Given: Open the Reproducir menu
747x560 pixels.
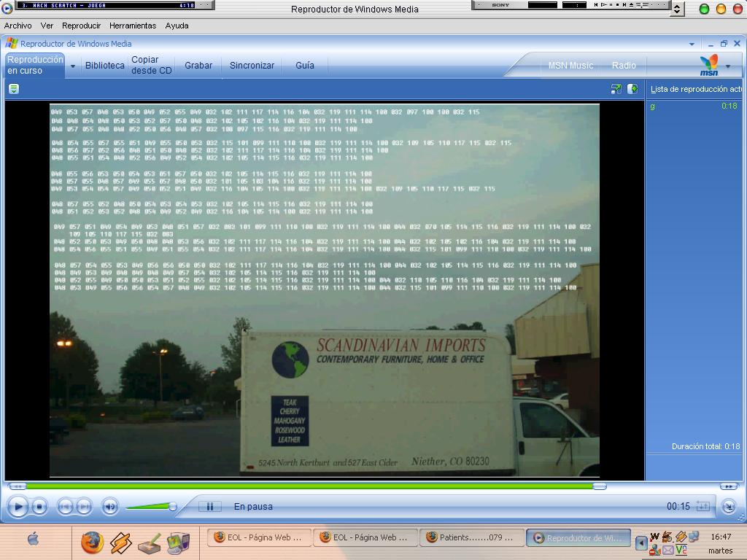Looking at the screenshot, I should (82, 26).
